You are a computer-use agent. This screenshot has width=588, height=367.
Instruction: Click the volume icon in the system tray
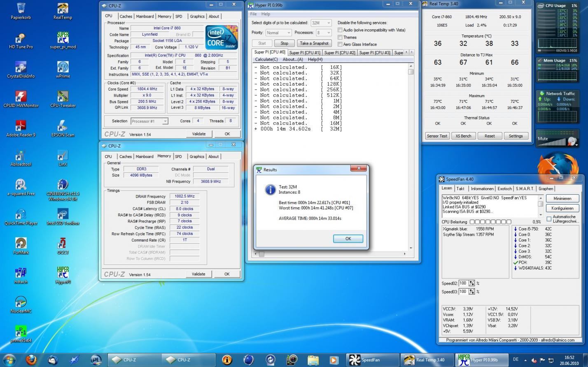[534, 360]
